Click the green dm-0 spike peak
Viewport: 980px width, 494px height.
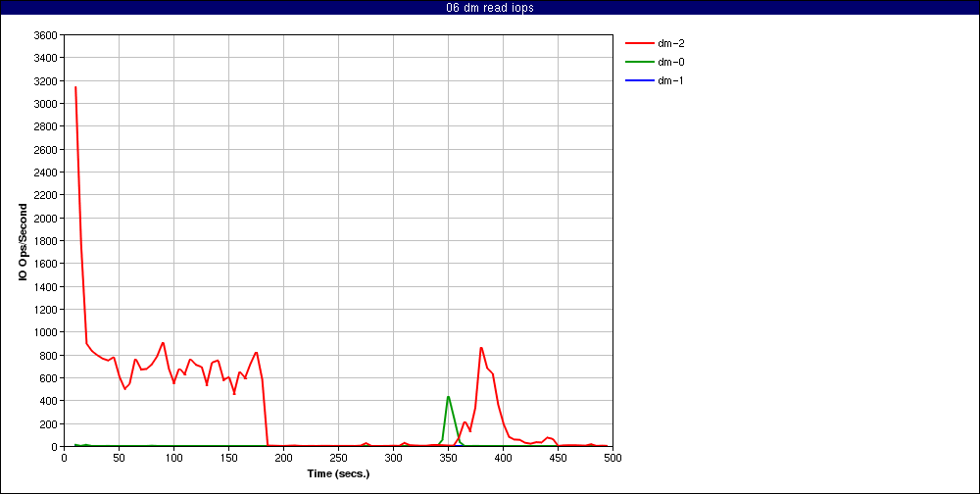tap(448, 396)
